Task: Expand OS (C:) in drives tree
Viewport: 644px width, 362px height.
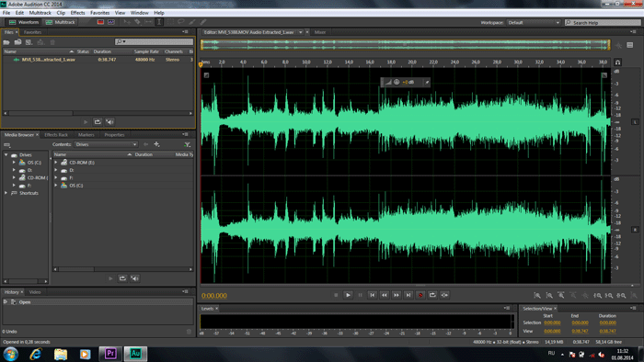Action: (14, 163)
